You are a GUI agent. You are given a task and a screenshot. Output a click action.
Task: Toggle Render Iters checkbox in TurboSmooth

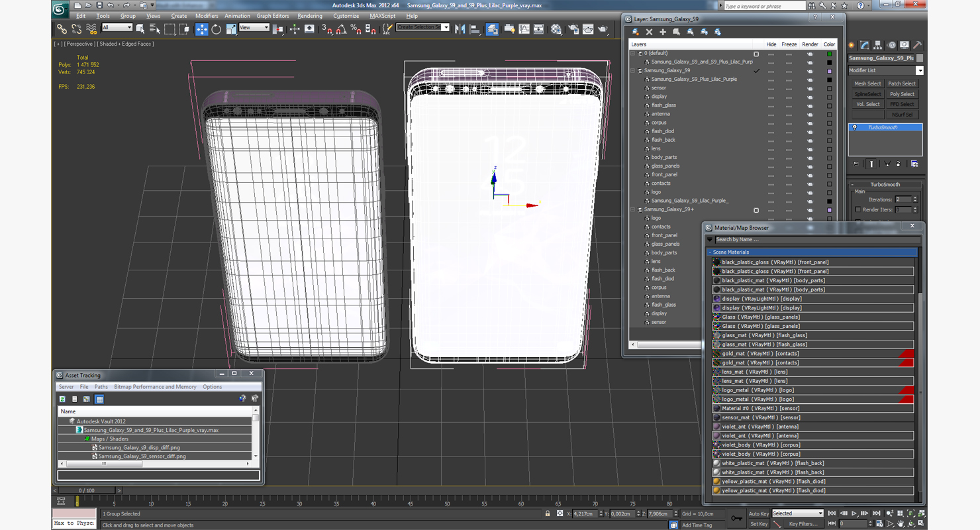858,209
